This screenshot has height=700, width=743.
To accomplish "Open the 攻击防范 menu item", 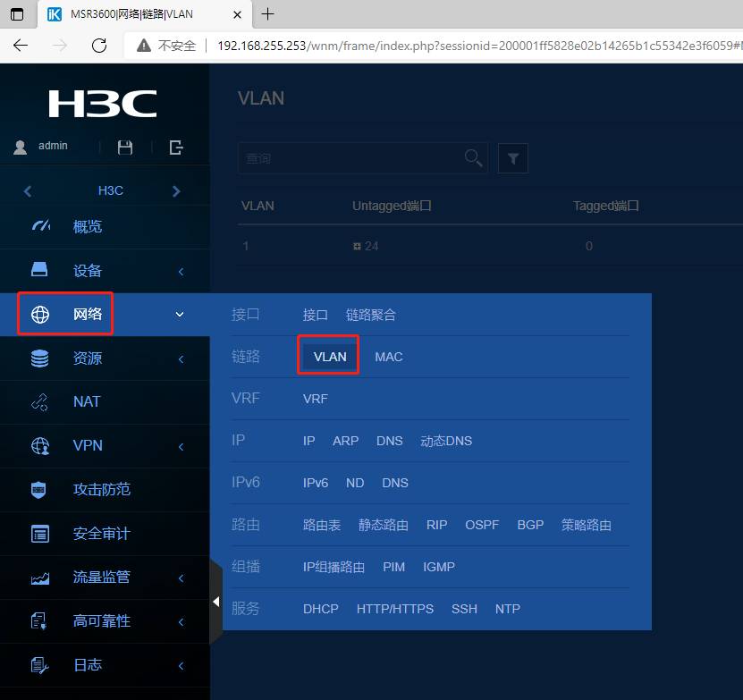I will point(101,489).
